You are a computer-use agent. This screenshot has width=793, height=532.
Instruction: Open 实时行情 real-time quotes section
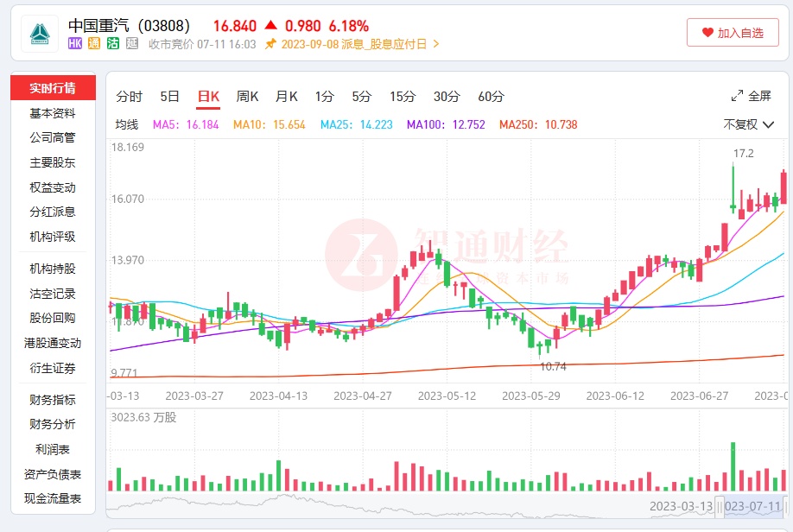pos(53,88)
